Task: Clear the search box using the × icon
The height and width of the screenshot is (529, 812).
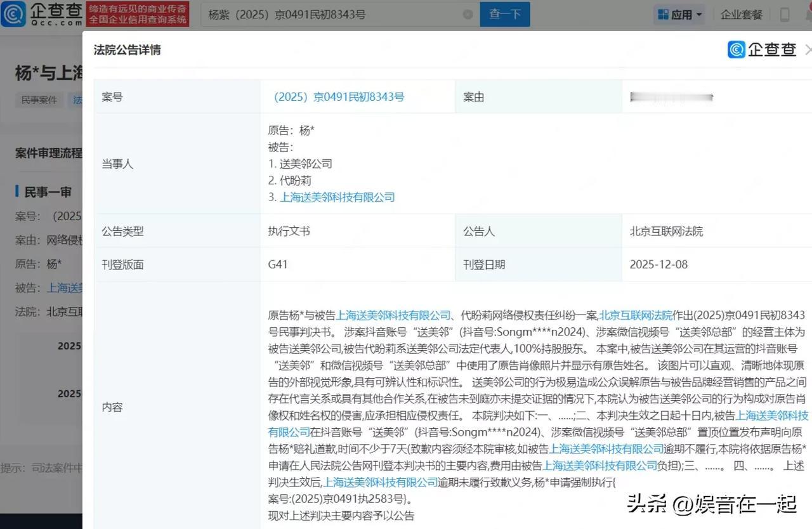Action: pos(468,14)
